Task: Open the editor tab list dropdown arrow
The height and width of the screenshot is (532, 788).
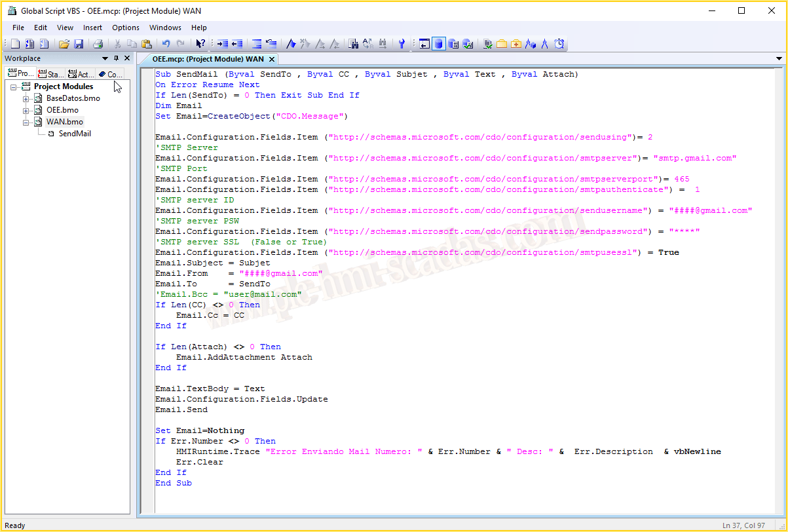Action: point(779,59)
